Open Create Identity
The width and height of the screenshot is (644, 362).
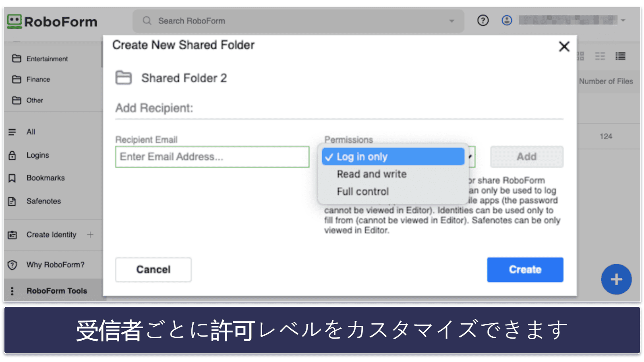click(x=51, y=235)
